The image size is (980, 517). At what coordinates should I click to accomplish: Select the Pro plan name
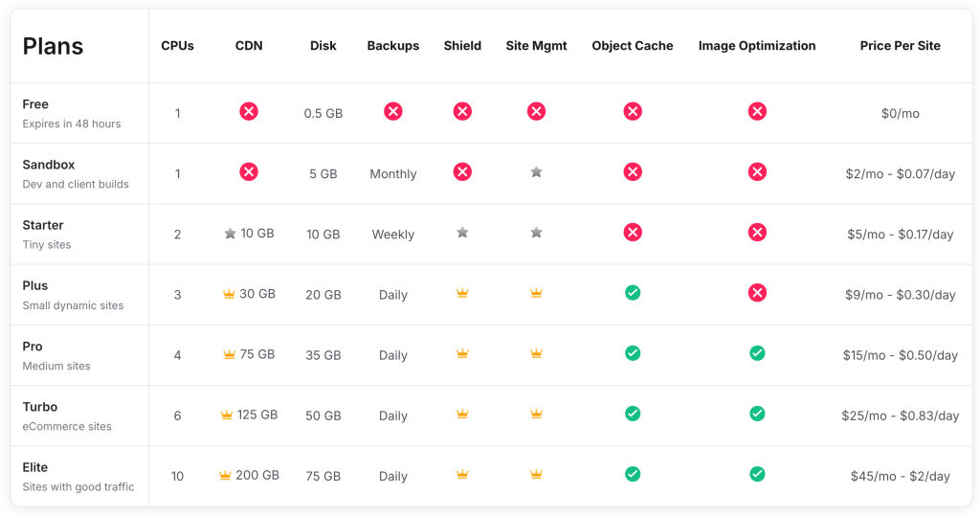[33, 347]
